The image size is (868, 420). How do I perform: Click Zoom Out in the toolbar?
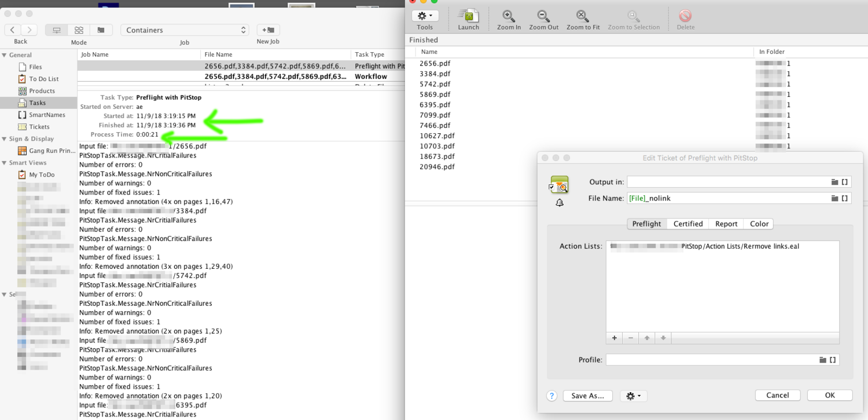[543, 19]
